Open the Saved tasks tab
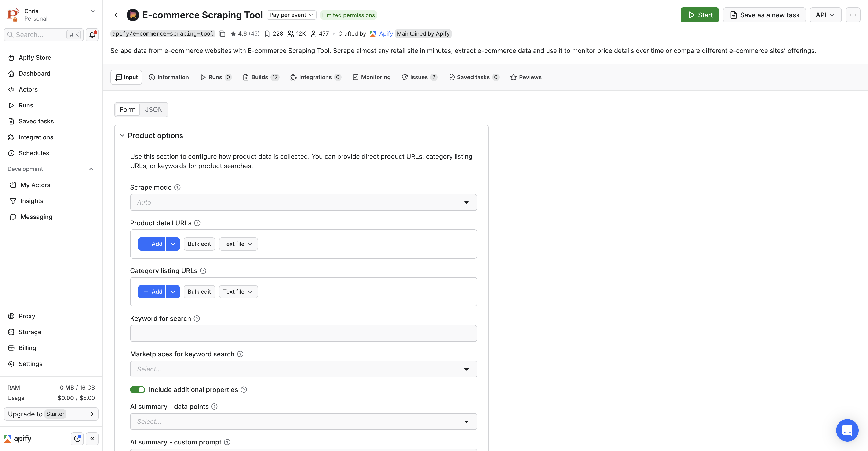 [x=474, y=77]
